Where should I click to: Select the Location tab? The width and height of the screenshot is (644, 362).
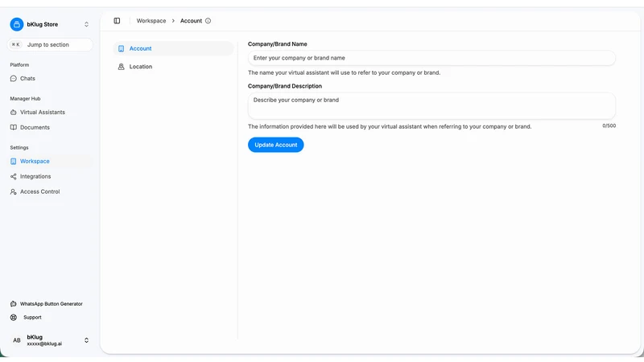coord(173,67)
